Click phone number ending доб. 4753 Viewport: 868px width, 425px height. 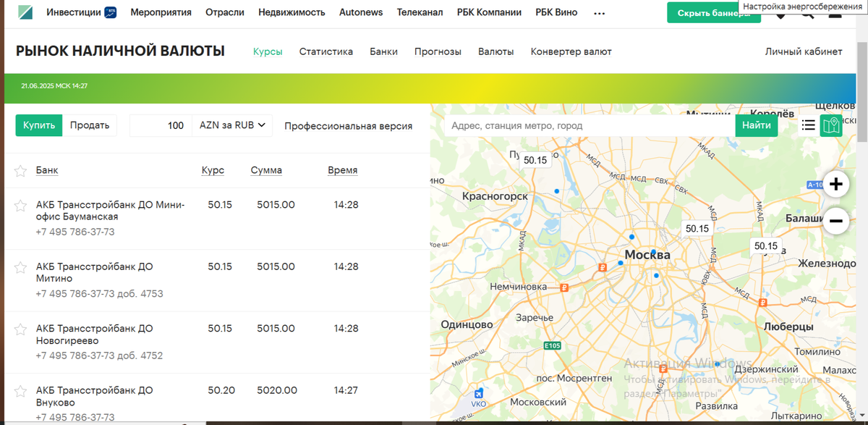click(x=100, y=294)
